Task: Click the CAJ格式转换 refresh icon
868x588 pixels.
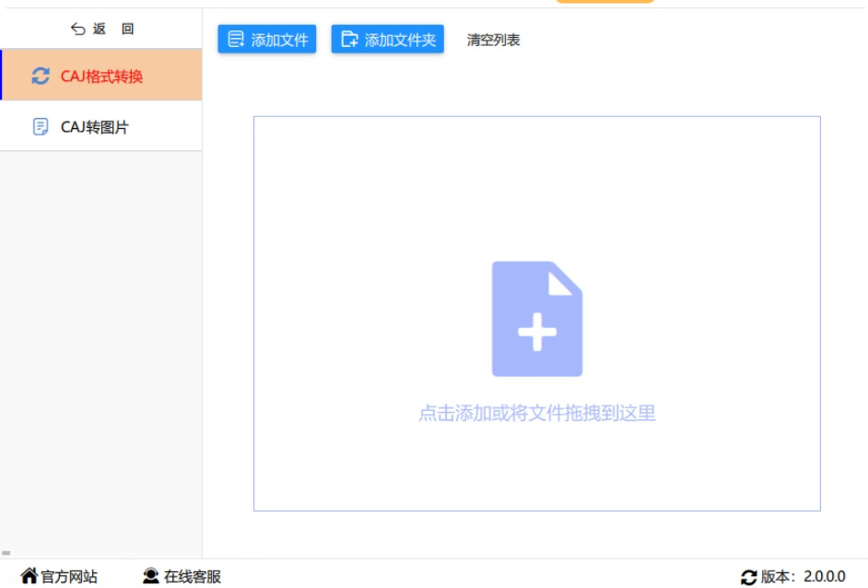Action: point(41,76)
